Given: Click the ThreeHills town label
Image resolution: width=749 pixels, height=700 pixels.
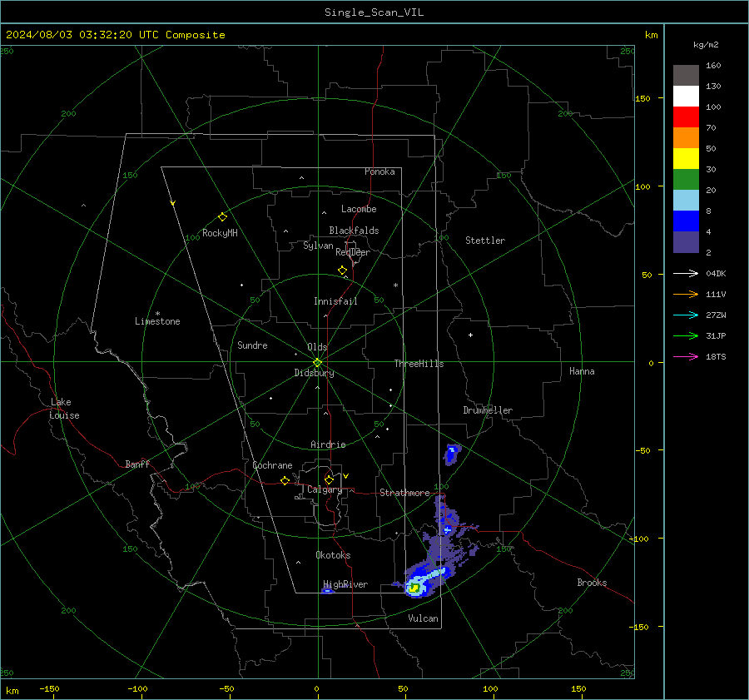Looking at the screenshot, I should coord(419,364).
